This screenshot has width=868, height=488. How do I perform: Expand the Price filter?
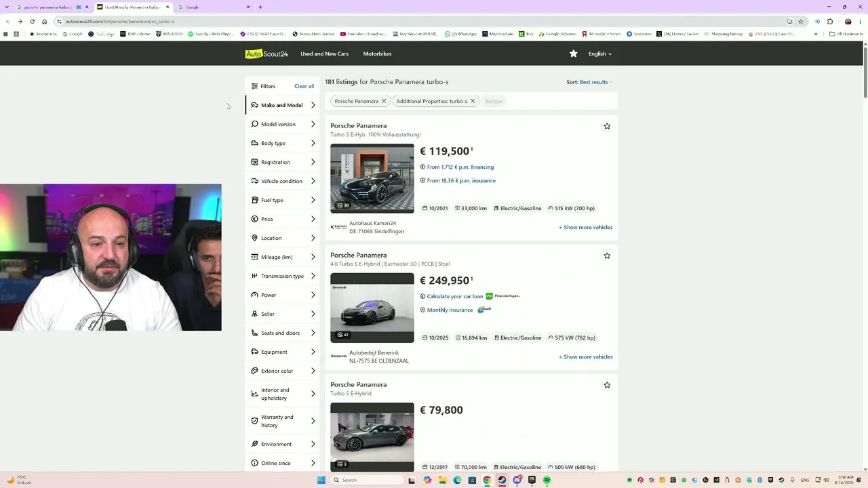click(x=283, y=219)
